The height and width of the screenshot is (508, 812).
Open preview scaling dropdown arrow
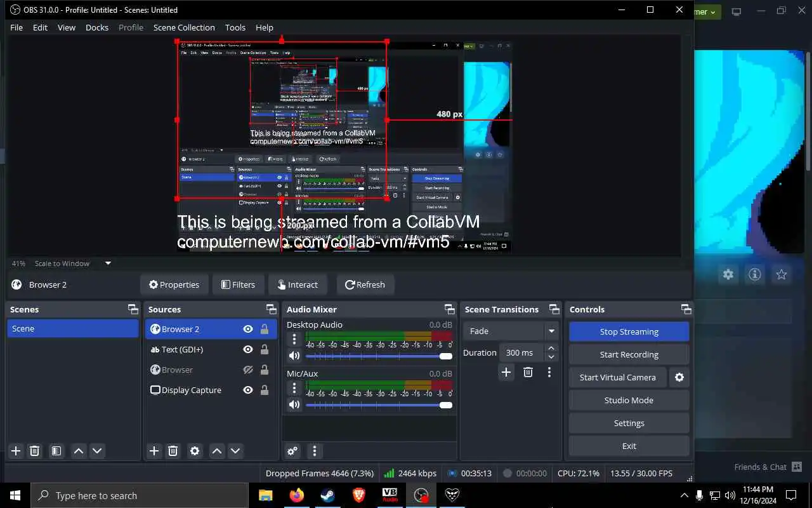pos(108,263)
